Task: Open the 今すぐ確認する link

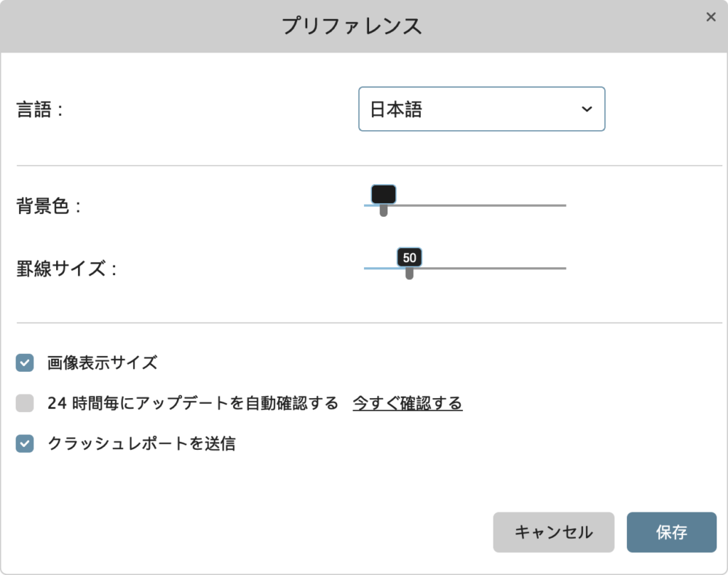Action: 407,403
